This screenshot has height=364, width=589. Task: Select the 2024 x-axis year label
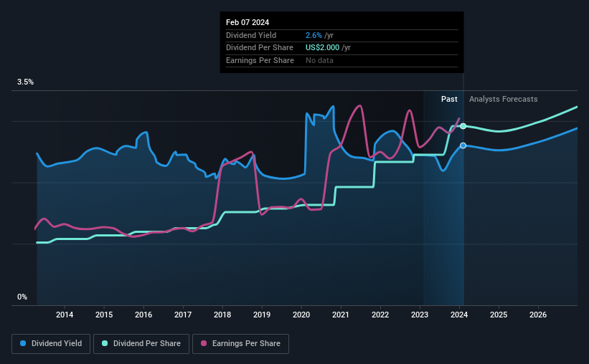tap(459, 315)
